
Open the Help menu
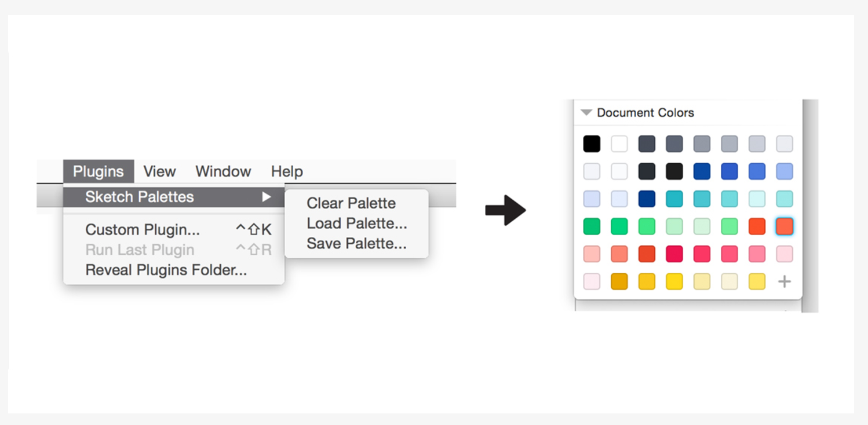click(x=287, y=171)
